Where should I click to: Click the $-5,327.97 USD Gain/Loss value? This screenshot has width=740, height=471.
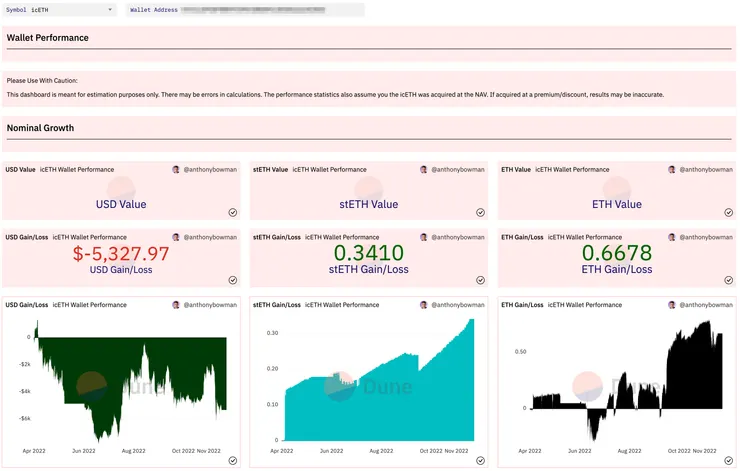pyautogui.click(x=121, y=253)
